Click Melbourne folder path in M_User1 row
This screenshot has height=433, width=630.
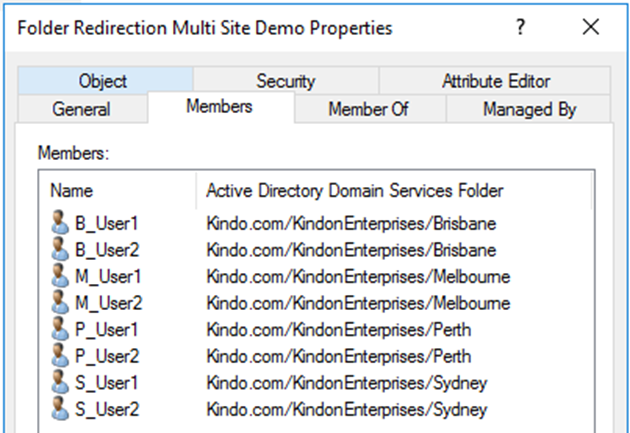coord(358,276)
